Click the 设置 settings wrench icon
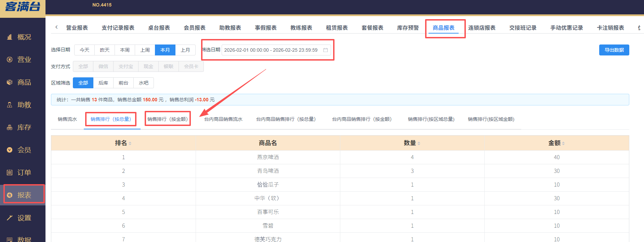The image size is (644, 242). (10, 218)
